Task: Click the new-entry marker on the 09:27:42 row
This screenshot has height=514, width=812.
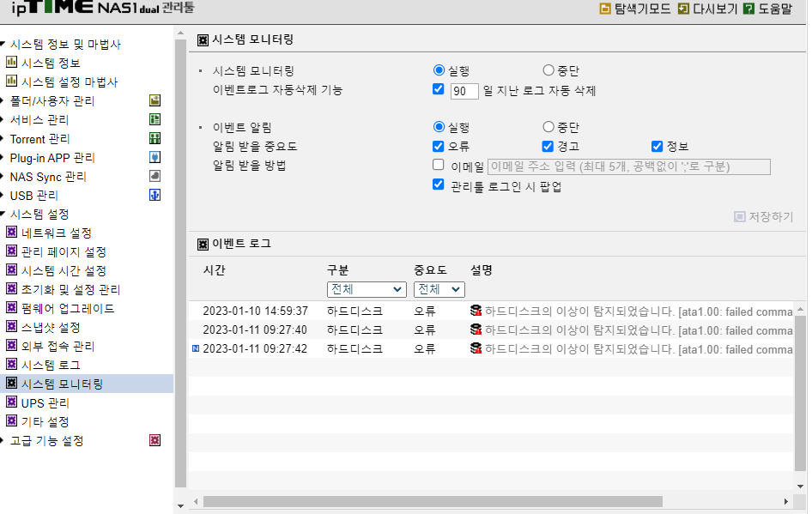Action: pyautogui.click(x=196, y=349)
